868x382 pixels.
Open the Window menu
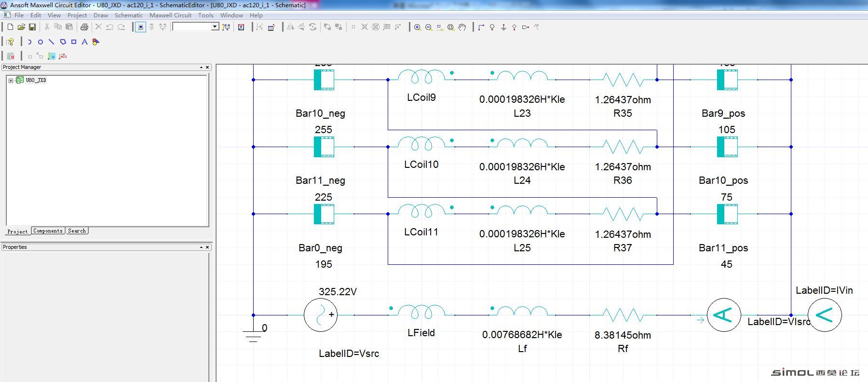(x=231, y=15)
